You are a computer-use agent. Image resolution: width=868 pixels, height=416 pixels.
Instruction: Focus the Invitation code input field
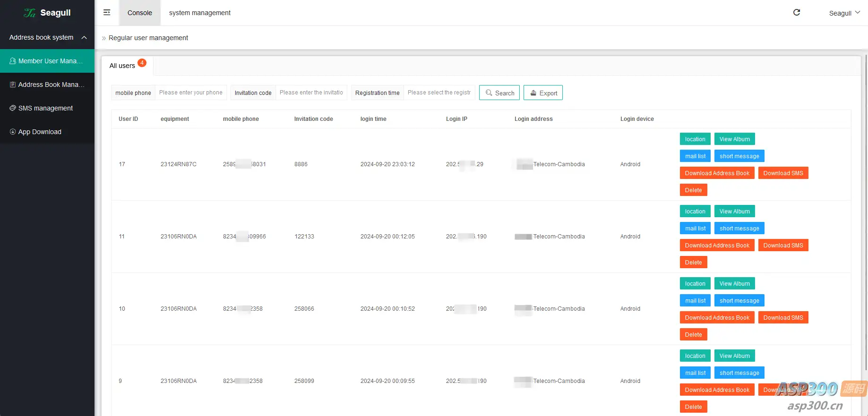311,93
